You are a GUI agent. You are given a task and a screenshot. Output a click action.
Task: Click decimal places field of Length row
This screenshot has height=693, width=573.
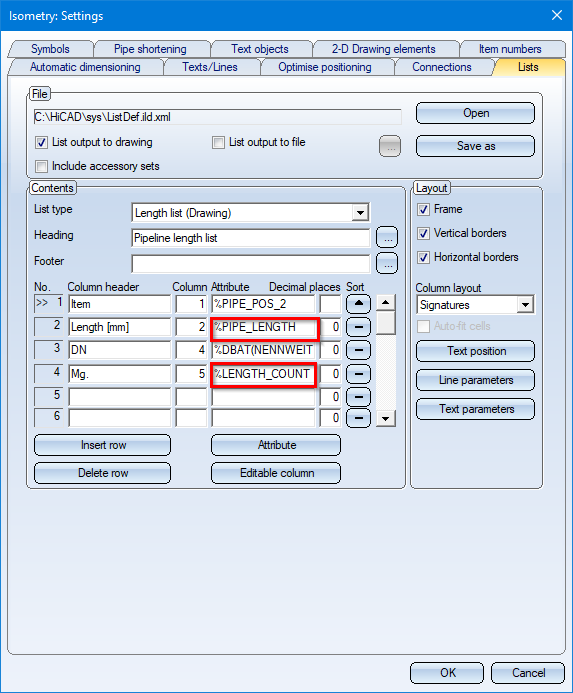pos(330,327)
